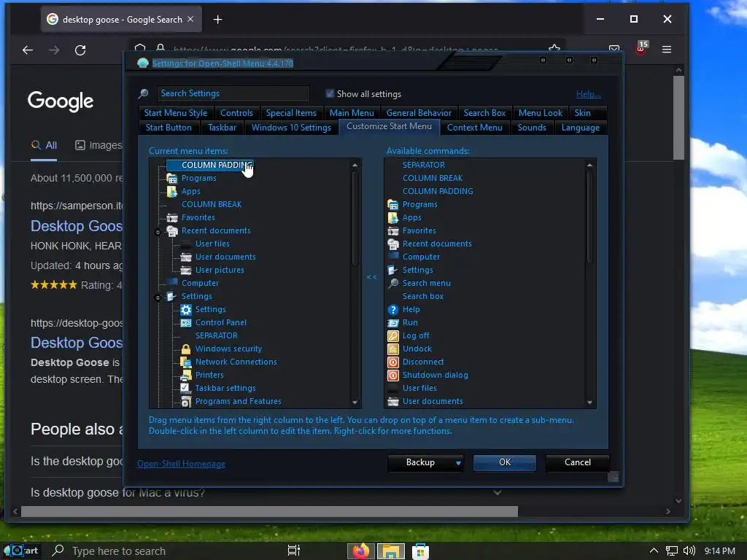Screen dimensions: 747x560
Task: Open the Controls tab
Action: click(x=236, y=113)
